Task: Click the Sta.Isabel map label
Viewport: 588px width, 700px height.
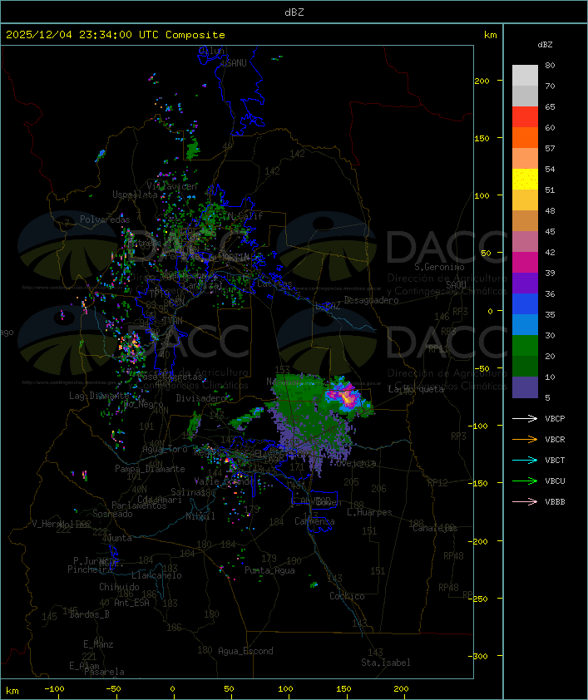Action: pos(386,663)
